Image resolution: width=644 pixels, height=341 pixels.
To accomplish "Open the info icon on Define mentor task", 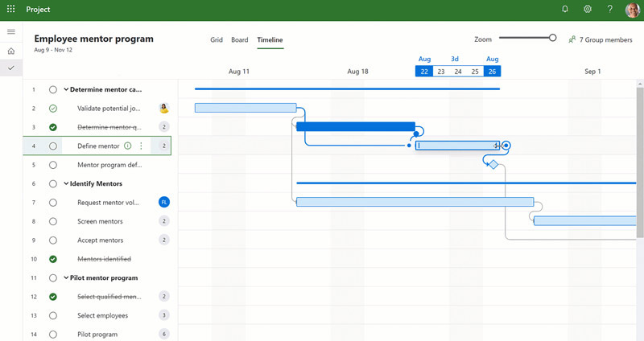I will coord(128,146).
